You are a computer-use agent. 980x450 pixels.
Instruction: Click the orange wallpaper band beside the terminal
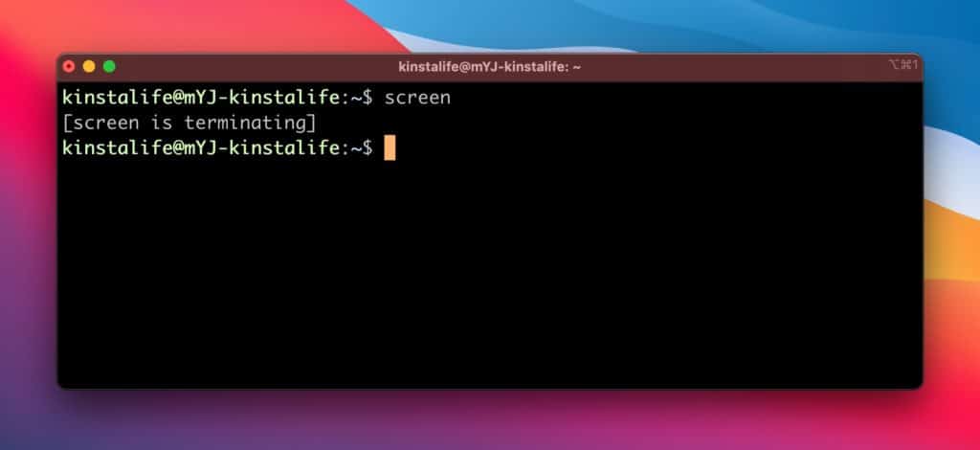click(x=951, y=244)
